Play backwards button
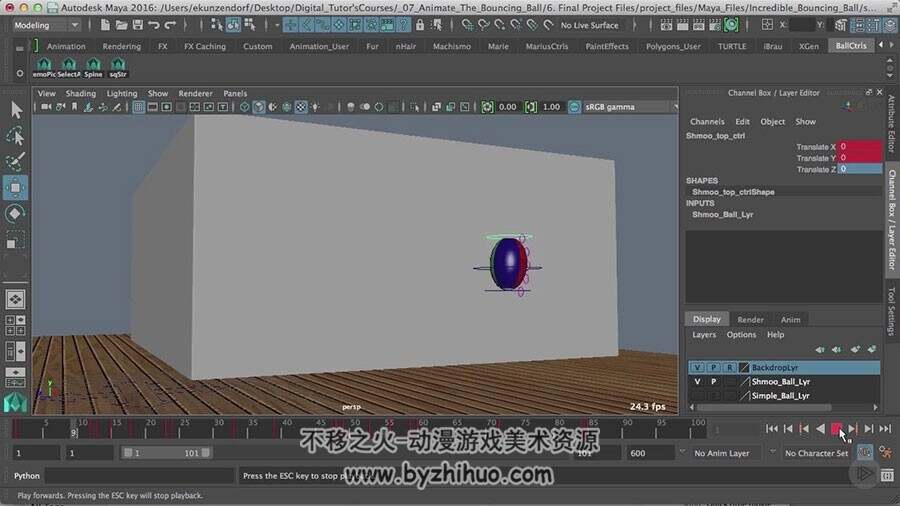 [820, 429]
